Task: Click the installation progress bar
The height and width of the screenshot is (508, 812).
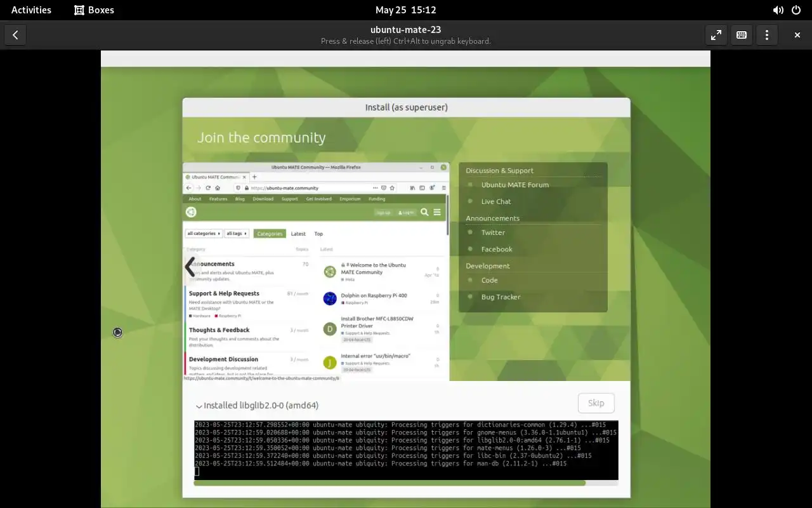Action: pos(406,483)
